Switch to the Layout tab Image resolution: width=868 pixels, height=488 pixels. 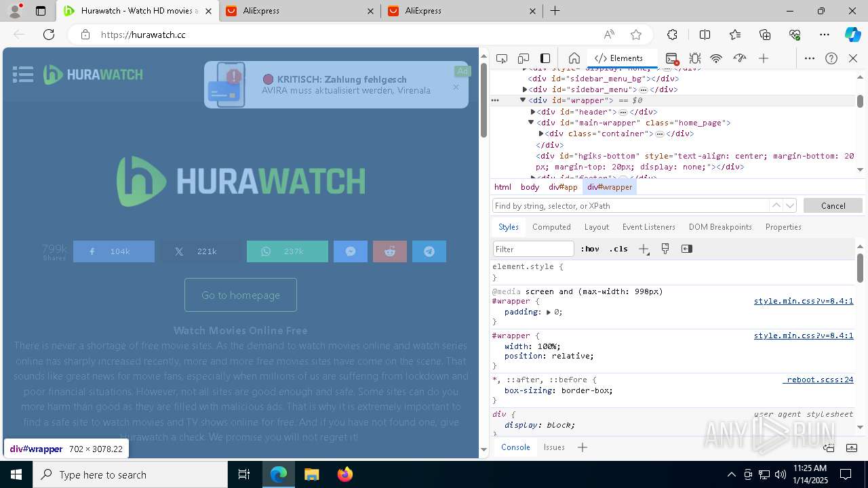click(x=597, y=227)
